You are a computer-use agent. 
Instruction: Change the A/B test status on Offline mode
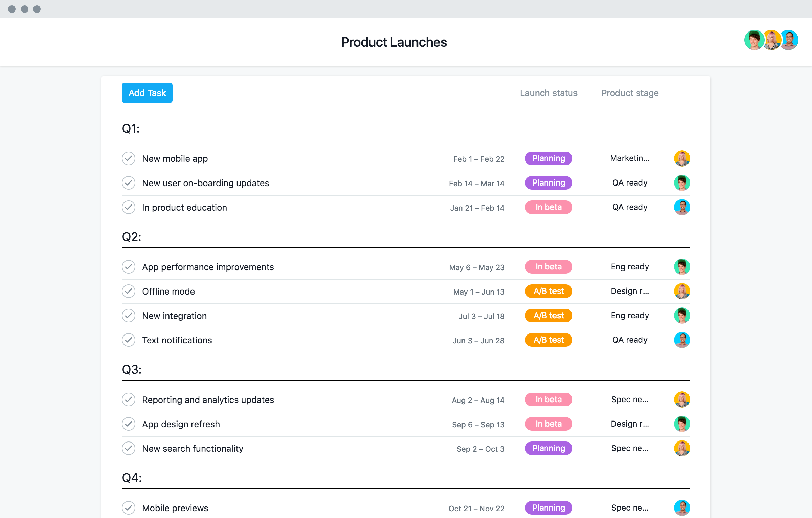pyautogui.click(x=548, y=291)
